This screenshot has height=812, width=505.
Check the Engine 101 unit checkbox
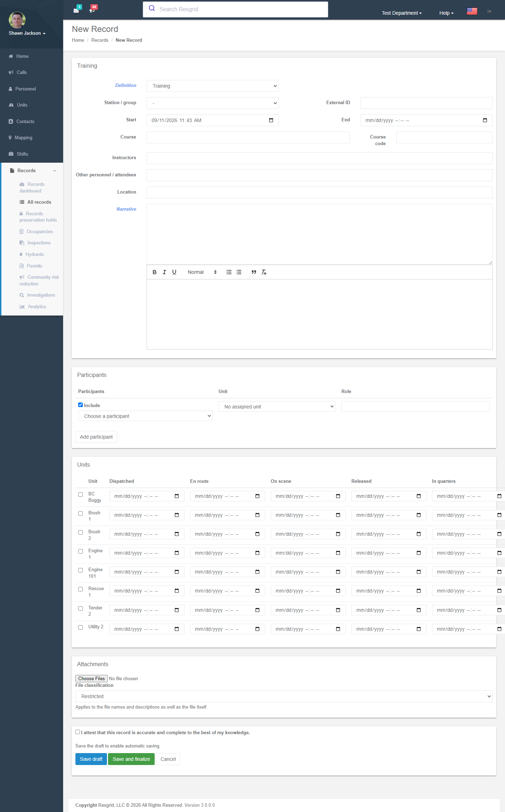[80, 570]
